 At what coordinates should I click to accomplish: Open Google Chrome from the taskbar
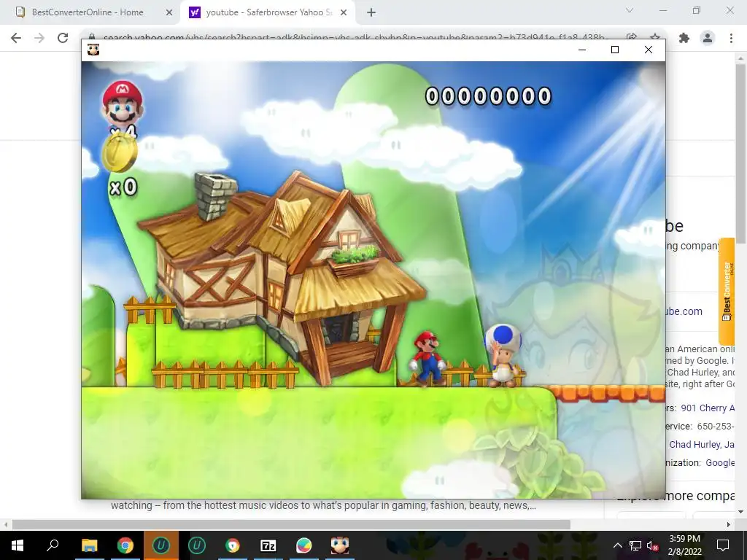pos(125,545)
